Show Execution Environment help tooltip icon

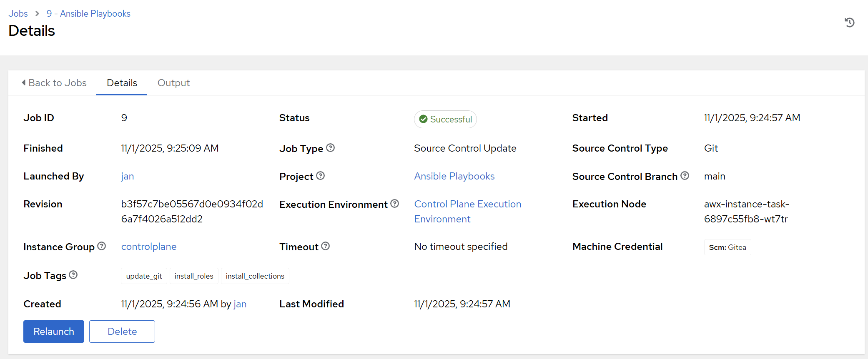394,204
